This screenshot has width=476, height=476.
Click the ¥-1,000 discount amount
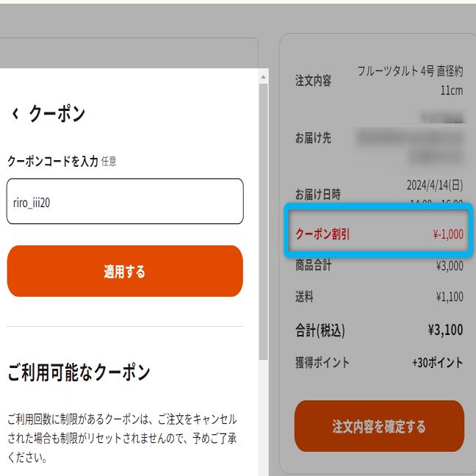[x=448, y=235]
